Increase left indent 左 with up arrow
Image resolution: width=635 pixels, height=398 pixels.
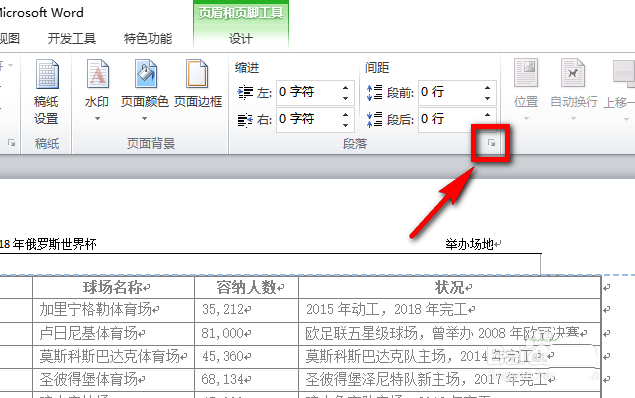pos(345,87)
